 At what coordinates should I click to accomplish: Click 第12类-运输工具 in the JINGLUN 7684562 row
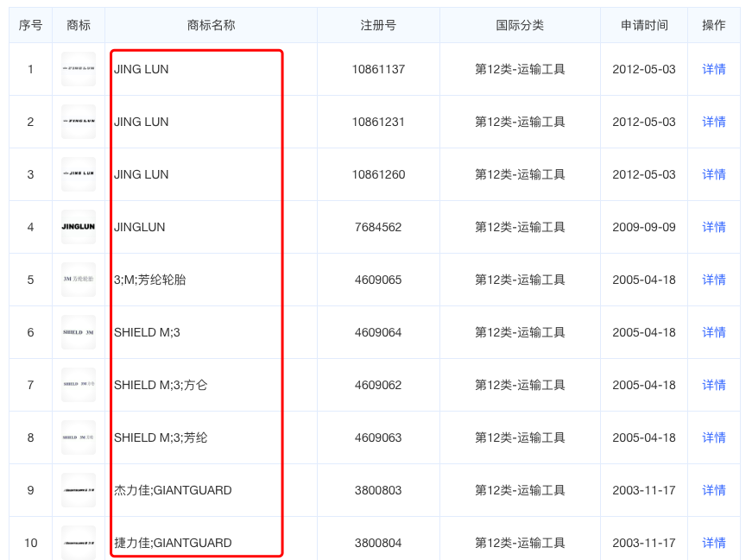pos(520,227)
